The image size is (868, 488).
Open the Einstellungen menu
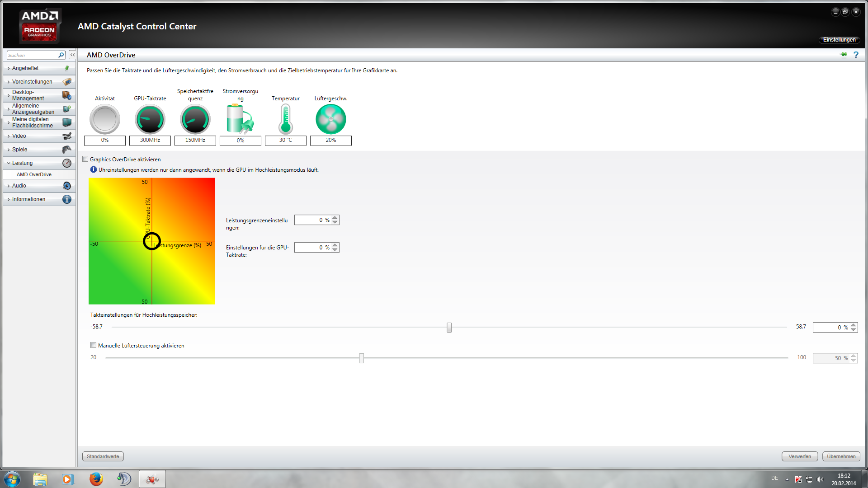pyautogui.click(x=839, y=40)
